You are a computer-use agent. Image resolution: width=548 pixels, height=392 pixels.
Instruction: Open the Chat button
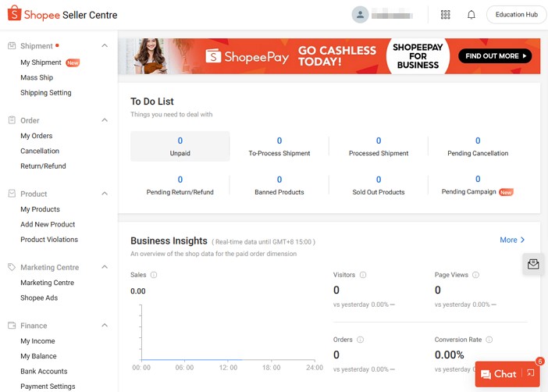(507, 374)
